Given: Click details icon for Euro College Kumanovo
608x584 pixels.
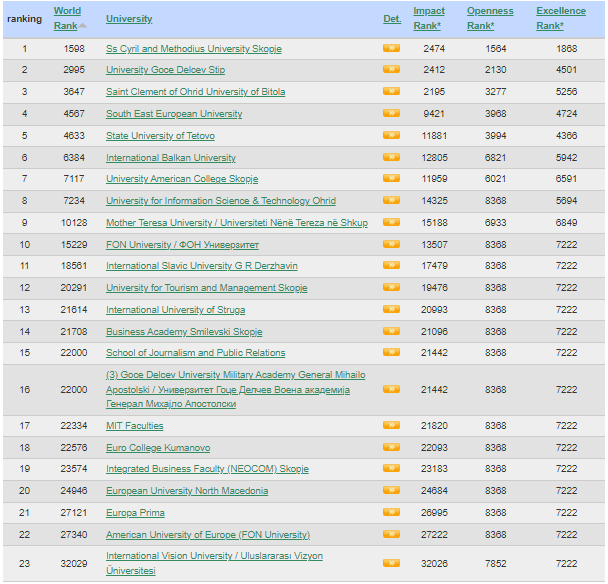Looking at the screenshot, I should [x=391, y=448].
